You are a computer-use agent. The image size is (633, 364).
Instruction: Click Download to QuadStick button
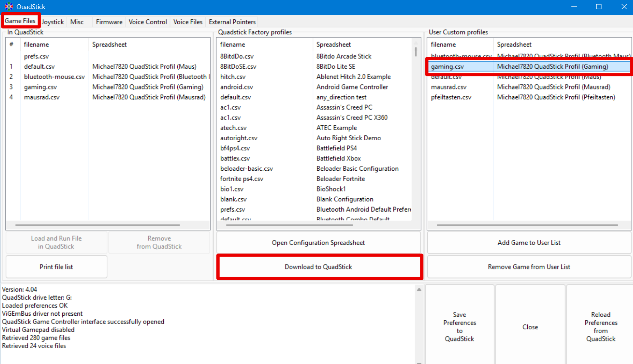click(x=318, y=267)
